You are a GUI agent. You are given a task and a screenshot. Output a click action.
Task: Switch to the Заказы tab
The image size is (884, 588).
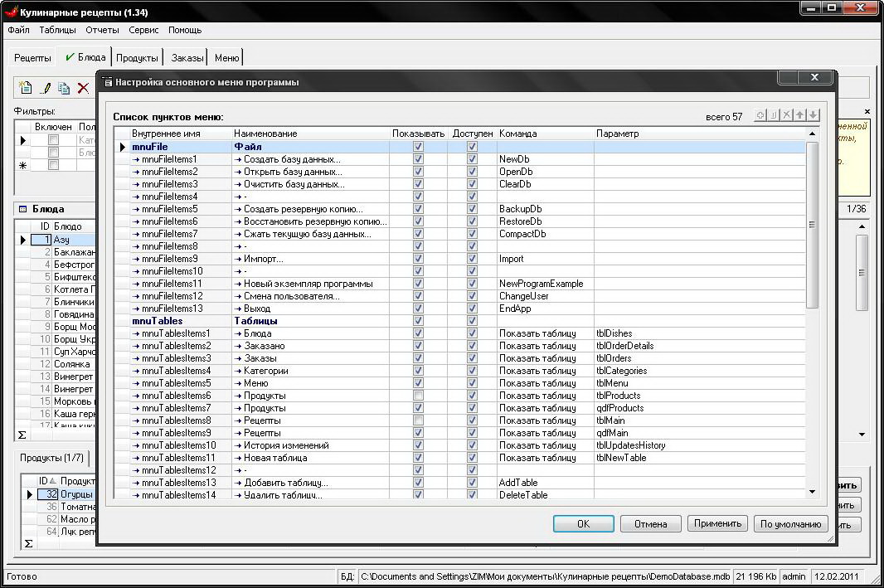pyautogui.click(x=187, y=58)
